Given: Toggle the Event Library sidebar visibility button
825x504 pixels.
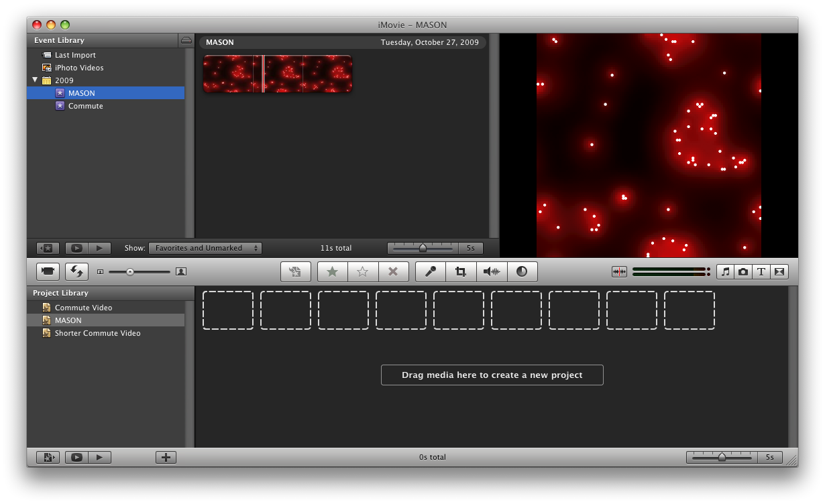Looking at the screenshot, I should click(48, 248).
